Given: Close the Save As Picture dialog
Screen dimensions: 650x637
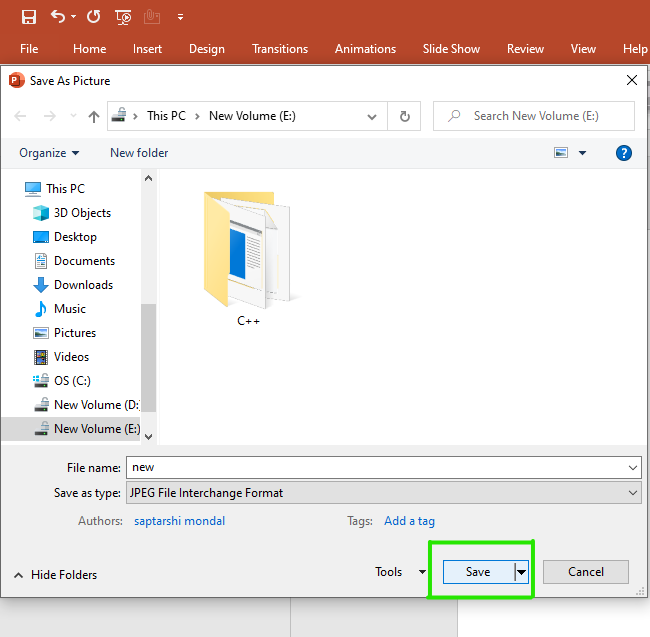Looking at the screenshot, I should coord(631,80).
